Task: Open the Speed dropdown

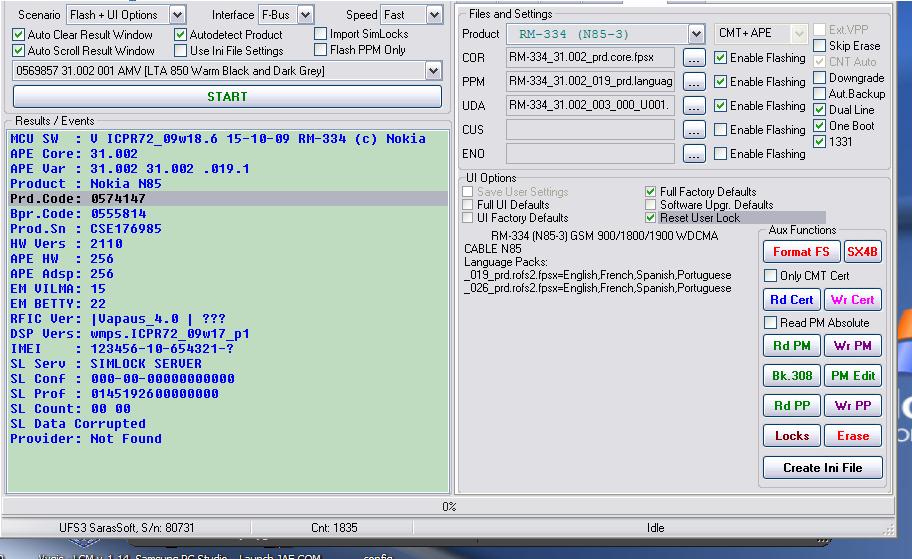Action: [433, 15]
